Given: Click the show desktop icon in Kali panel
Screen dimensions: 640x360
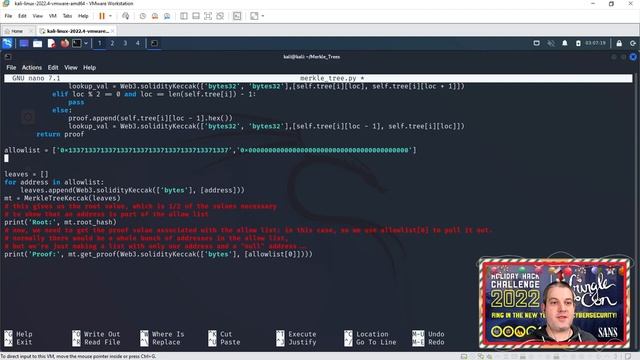Looking at the screenshot, I should pyautogui.click(x=24, y=43).
